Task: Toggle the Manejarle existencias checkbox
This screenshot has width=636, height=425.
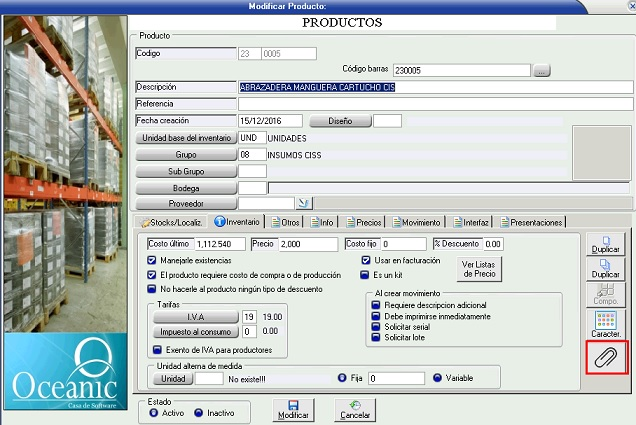Action: [x=152, y=260]
